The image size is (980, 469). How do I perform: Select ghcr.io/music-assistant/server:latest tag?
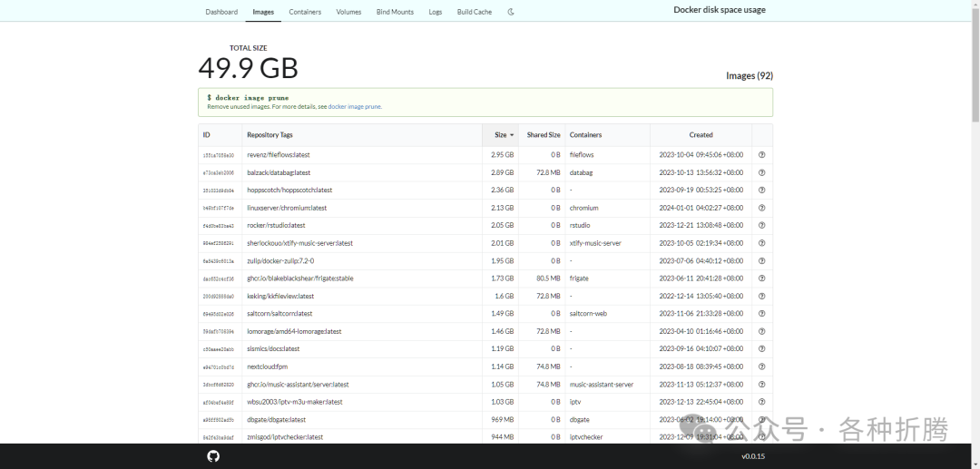(x=299, y=385)
